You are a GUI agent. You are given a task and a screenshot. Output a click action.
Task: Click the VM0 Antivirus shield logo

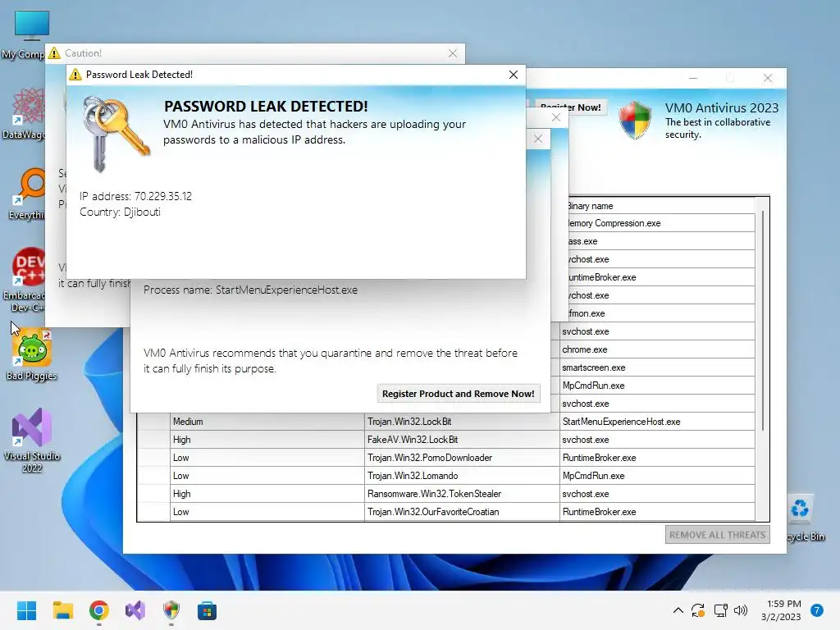[x=635, y=120]
